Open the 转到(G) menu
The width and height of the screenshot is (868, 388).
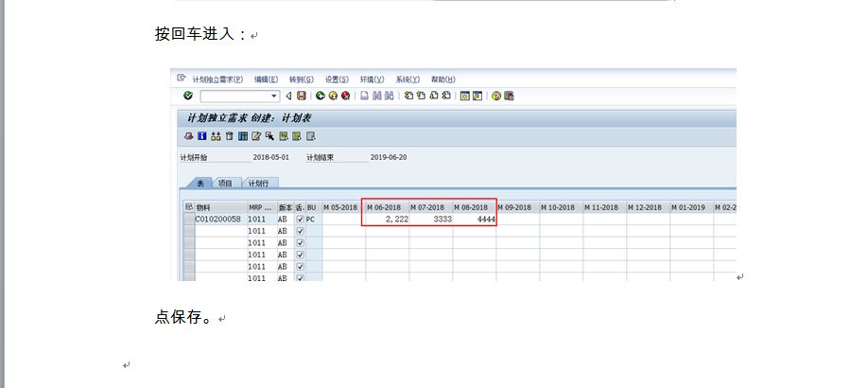pos(302,79)
